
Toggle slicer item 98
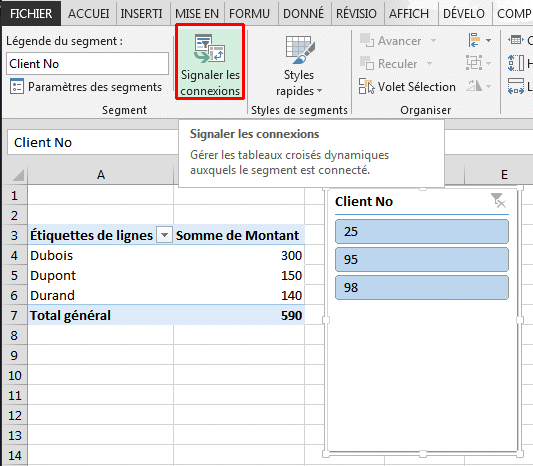[422, 288]
